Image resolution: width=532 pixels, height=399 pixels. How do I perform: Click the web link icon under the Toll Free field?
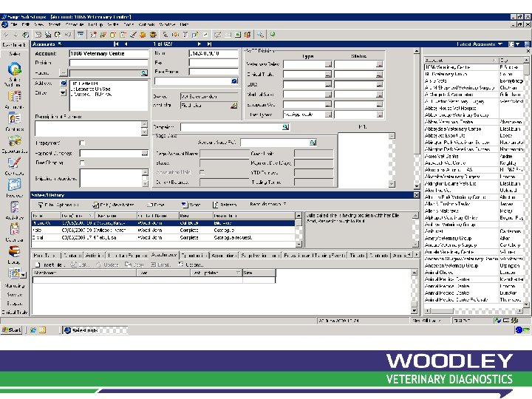click(x=234, y=81)
